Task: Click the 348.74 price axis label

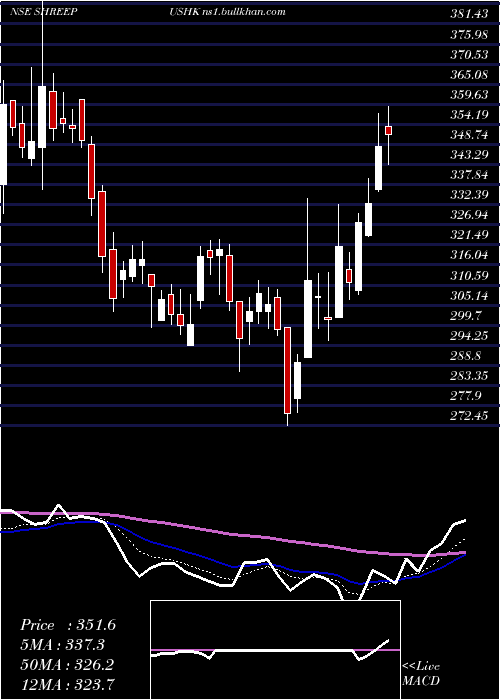Action: [x=469, y=135]
